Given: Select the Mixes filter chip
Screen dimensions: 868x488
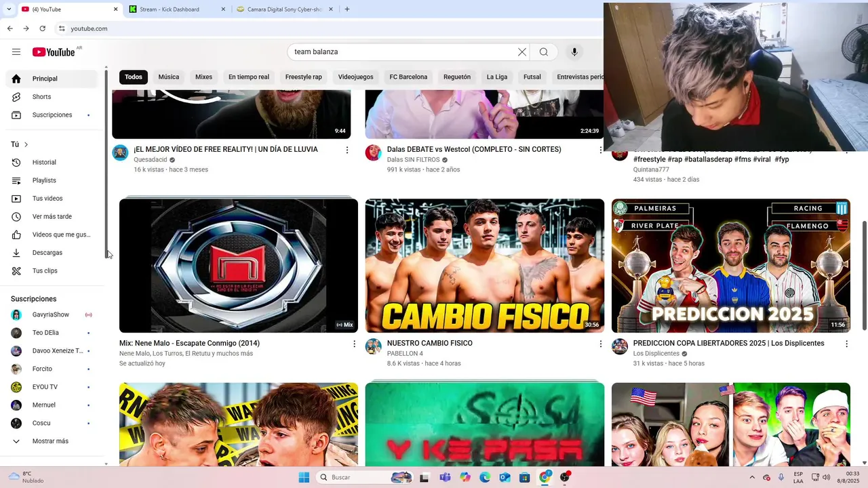Looking at the screenshot, I should 203,77.
